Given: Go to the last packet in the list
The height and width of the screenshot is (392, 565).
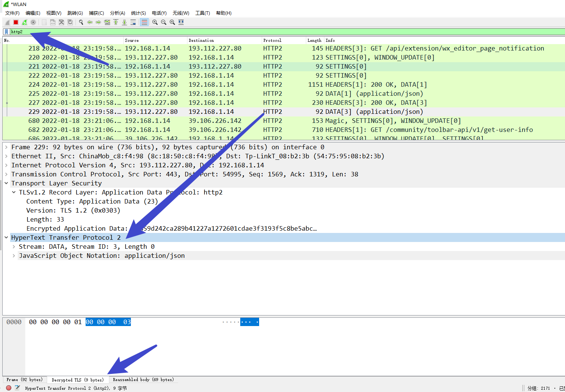Looking at the screenshot, I should [x=124, y=22].
